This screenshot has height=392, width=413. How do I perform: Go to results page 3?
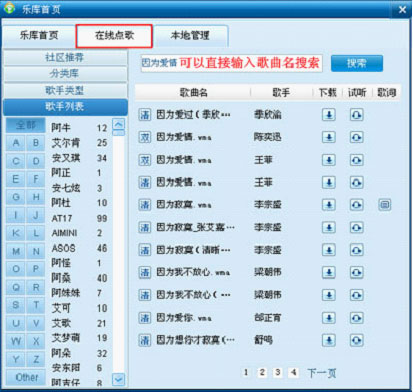278,372
